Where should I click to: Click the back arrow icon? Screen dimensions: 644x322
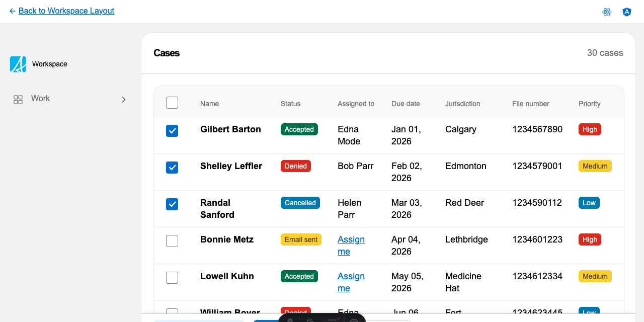[12, 11]
